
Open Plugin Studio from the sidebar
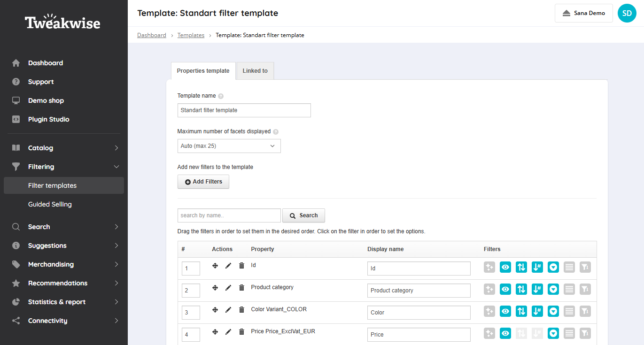point(64,119)
